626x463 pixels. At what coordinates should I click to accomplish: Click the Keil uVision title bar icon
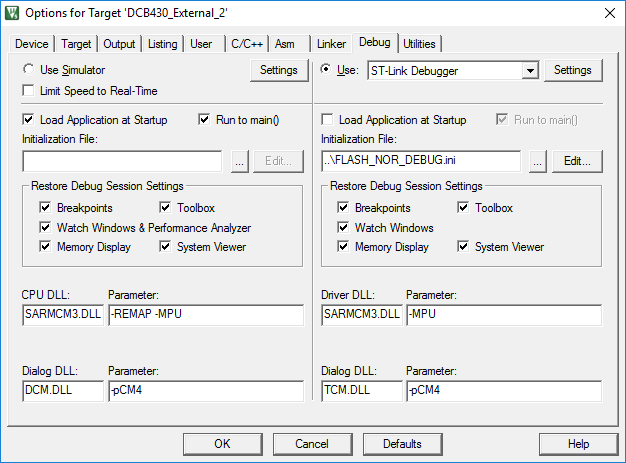(12, 13)
